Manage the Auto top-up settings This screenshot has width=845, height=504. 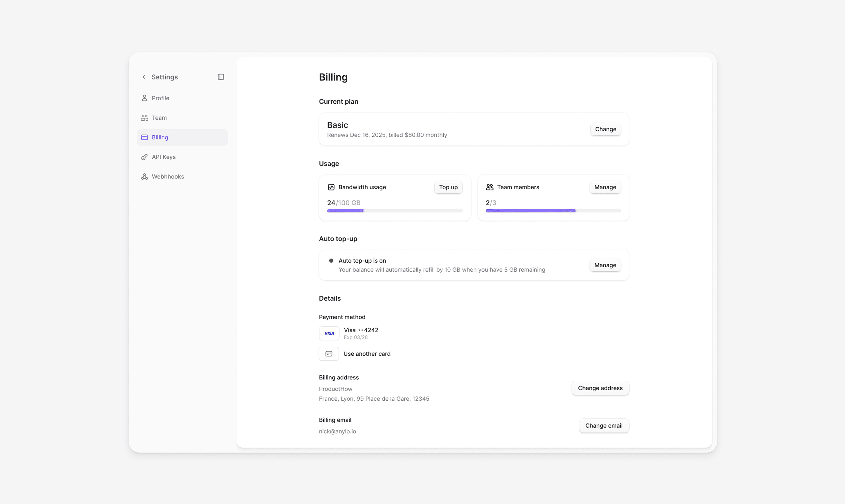click(605, 265)
